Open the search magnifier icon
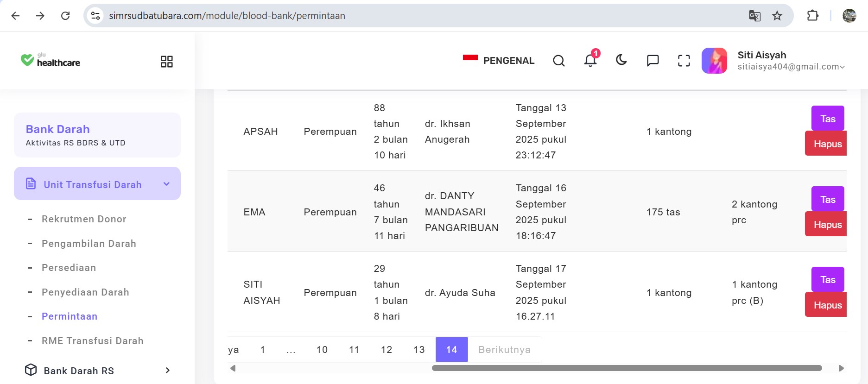The image size is (868, 384). (x=559, y=61)
